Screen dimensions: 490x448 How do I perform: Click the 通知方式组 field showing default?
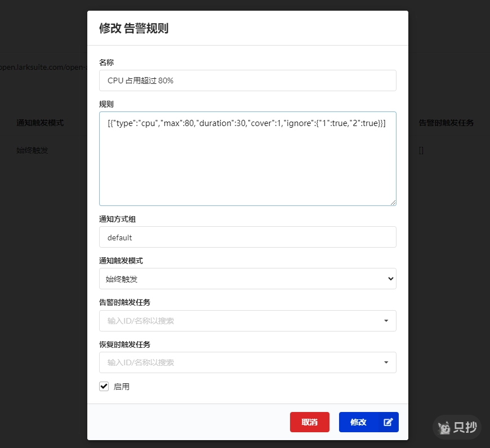(248, 237)
